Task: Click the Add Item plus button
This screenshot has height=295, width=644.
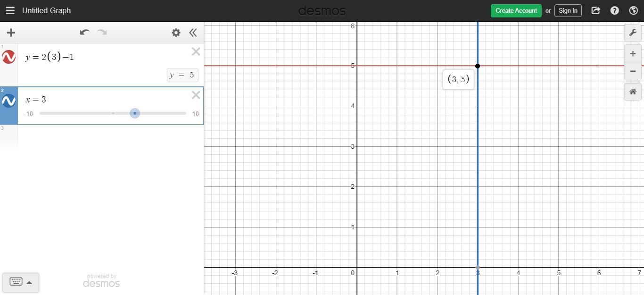Action: 11,33
